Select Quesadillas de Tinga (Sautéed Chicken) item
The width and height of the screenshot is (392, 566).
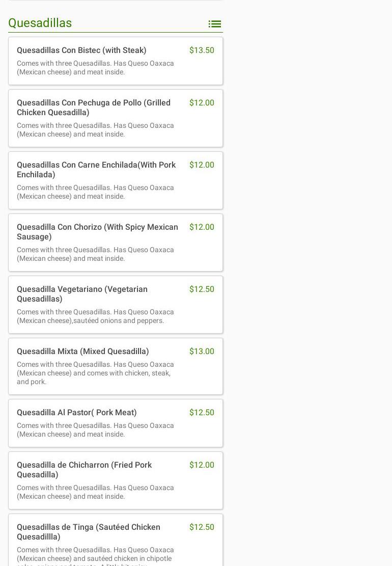(116, 540)
